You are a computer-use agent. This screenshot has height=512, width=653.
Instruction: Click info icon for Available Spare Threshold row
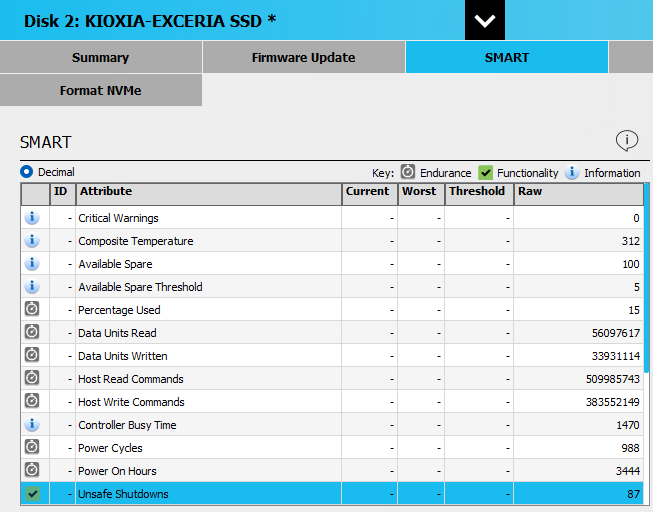(32, 286)
